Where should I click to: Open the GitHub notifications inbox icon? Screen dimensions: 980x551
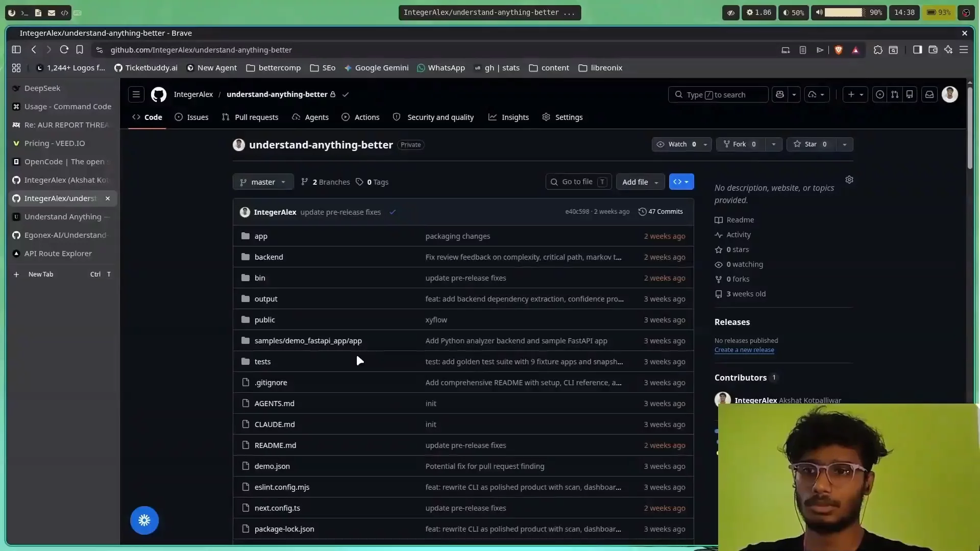929,95
